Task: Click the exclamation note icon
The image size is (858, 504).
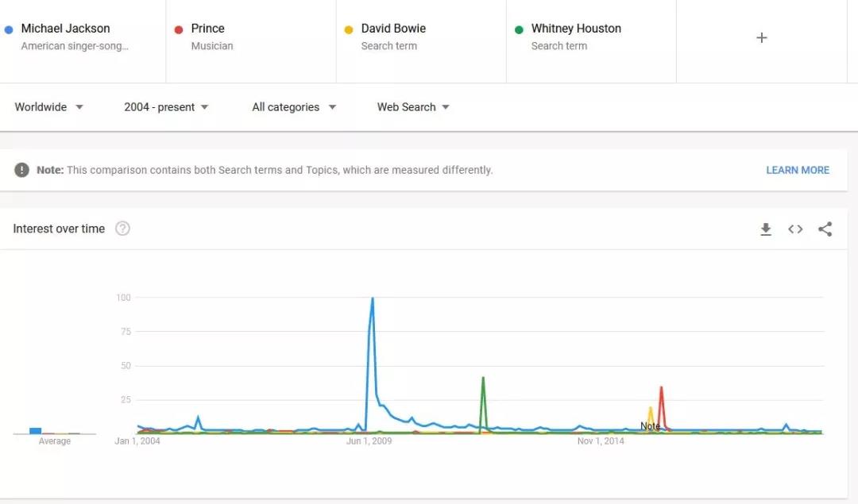Action: pos(22,170)
